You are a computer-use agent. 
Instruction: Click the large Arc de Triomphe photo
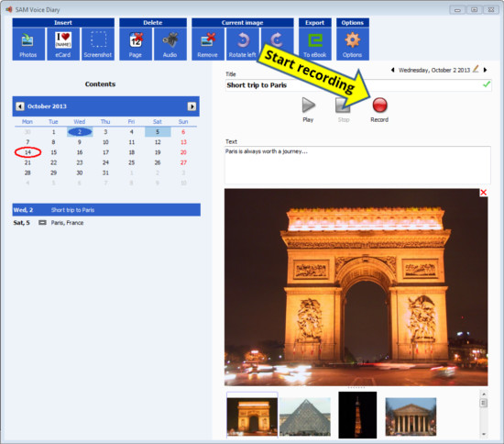click(356, 287)
